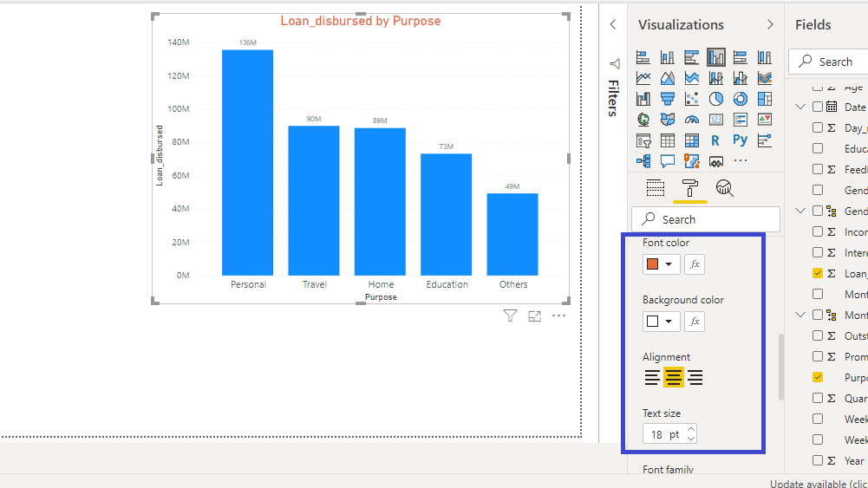
Task: Align the title text right
Action: tap(695, 378)
